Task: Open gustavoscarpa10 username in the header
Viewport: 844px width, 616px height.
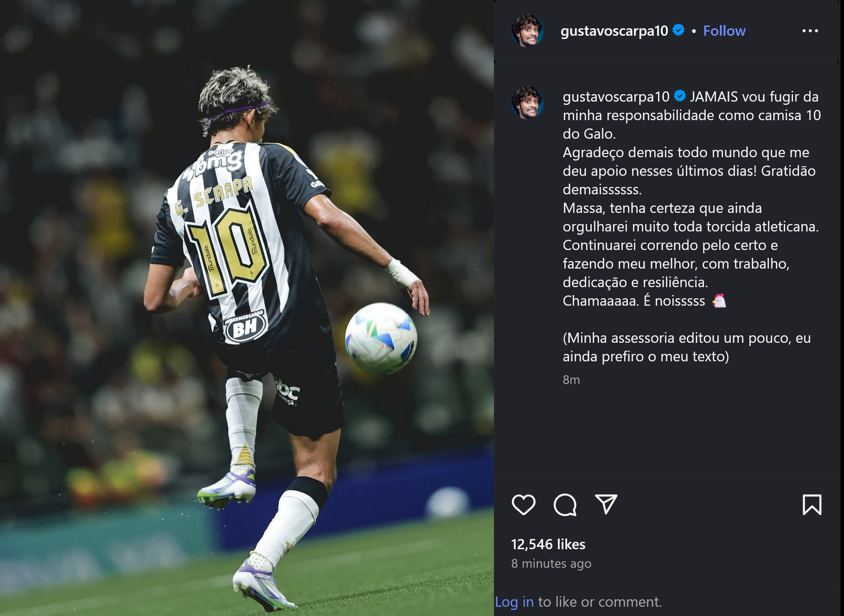Action: tap(614, 31)
